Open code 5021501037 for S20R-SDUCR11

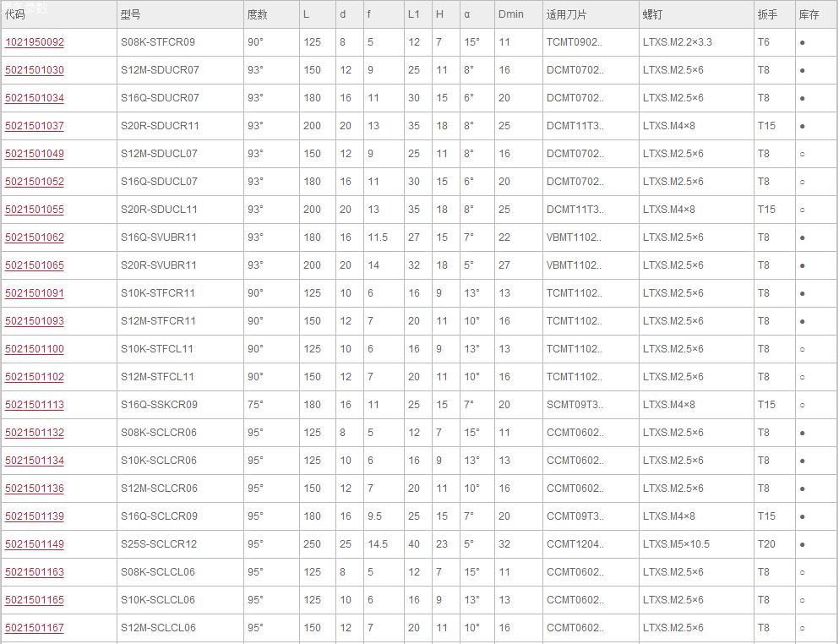(x=35, y=126)
